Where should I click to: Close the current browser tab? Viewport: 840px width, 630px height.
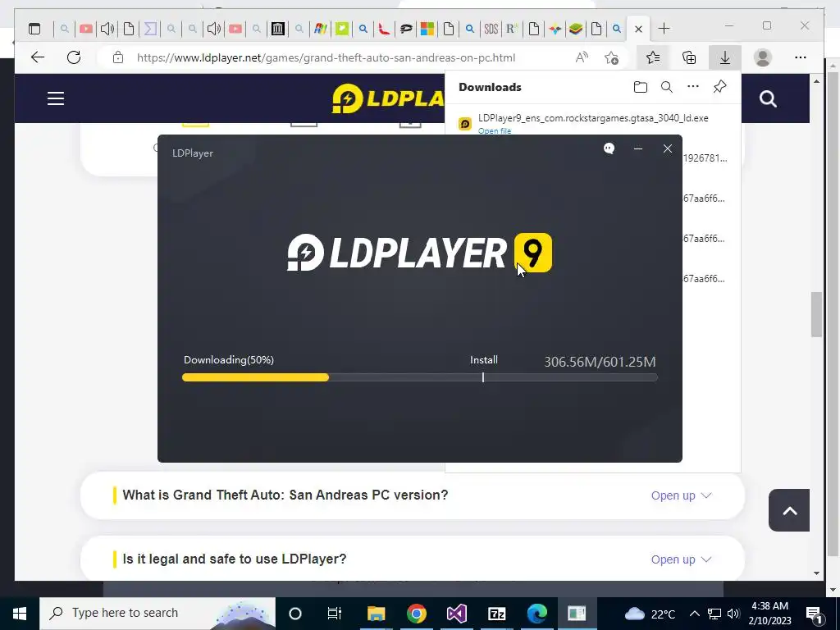click(638, 29)
